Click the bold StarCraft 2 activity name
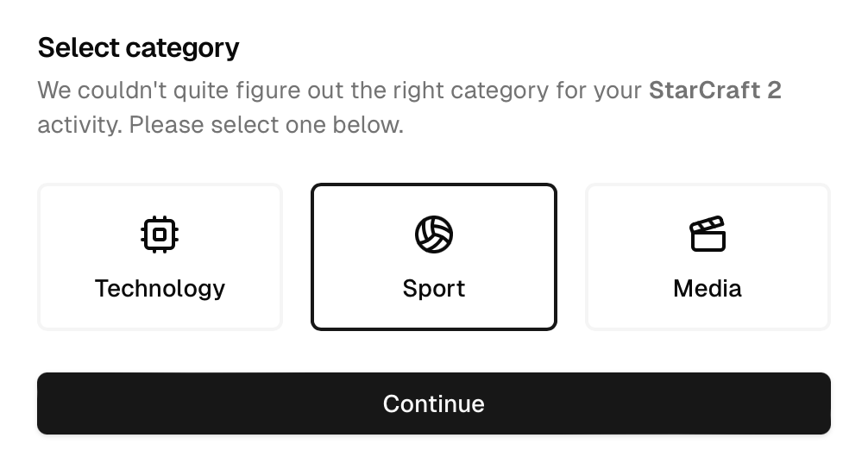The height and width of the screenshot is (469, 868). pyautogui.click(x=714, y=91)
